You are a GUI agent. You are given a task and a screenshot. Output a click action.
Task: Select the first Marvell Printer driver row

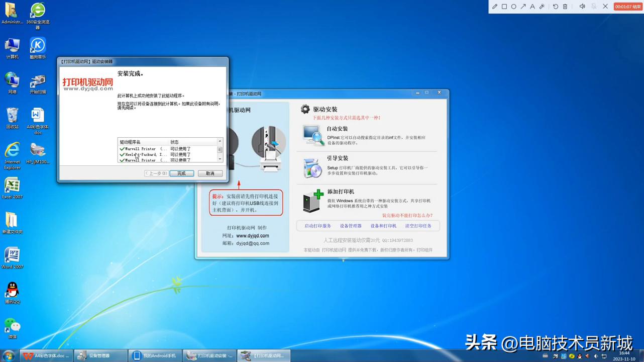coord(168,149)
